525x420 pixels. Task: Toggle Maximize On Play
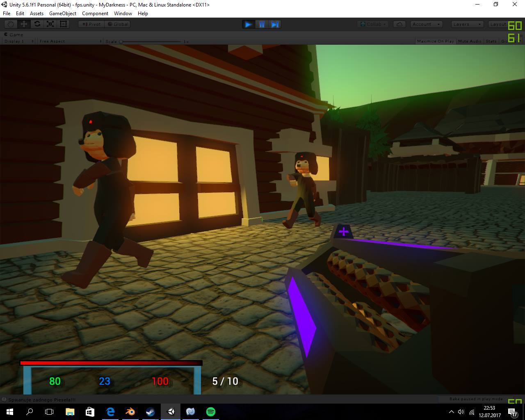click(435, 41)
